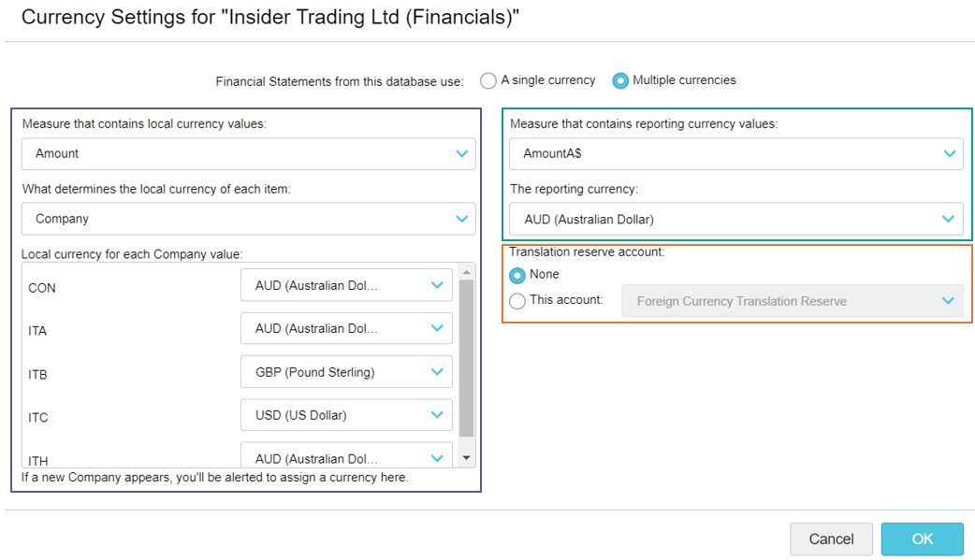Open ITB's 'GBP (Pound Sterling)' currency dropdown
This screenshot has width=975, height=560.
point(346,372)
